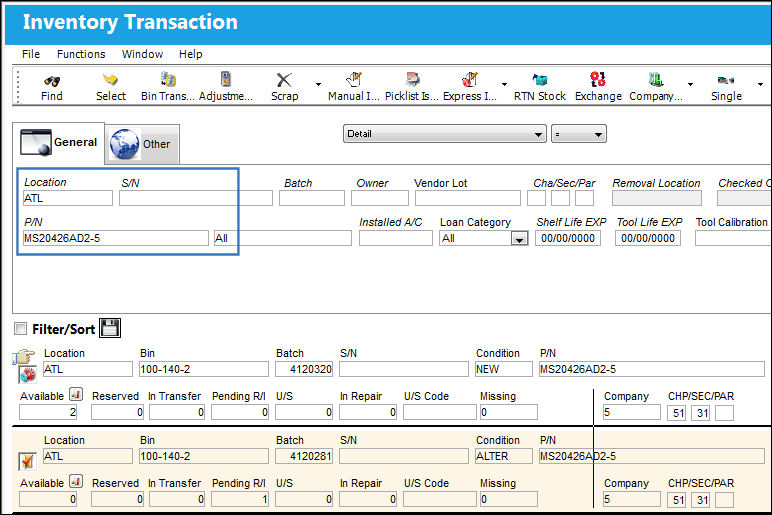Expand the arrow next to Scrap
Screen dimensions: 772x515
point(318,84)
